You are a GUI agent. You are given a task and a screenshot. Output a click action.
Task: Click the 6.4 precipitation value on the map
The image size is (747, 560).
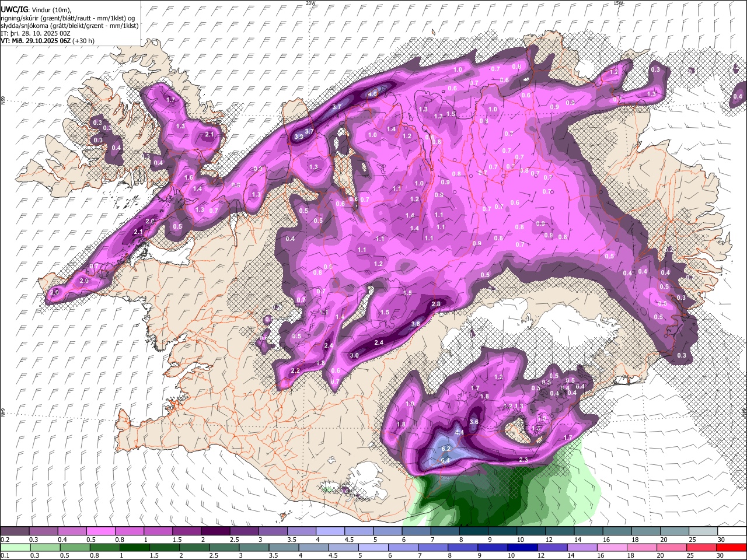point(445,460)
